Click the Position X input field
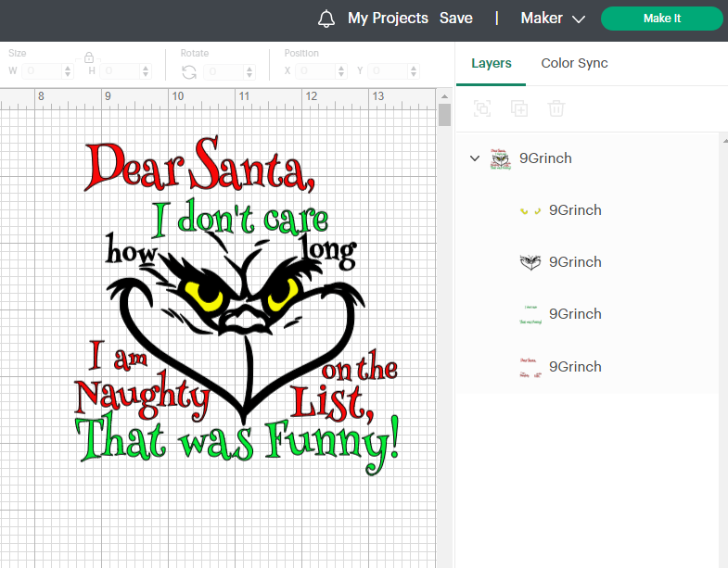The width and height of the screenshot is (728, 568). [315, 71]
